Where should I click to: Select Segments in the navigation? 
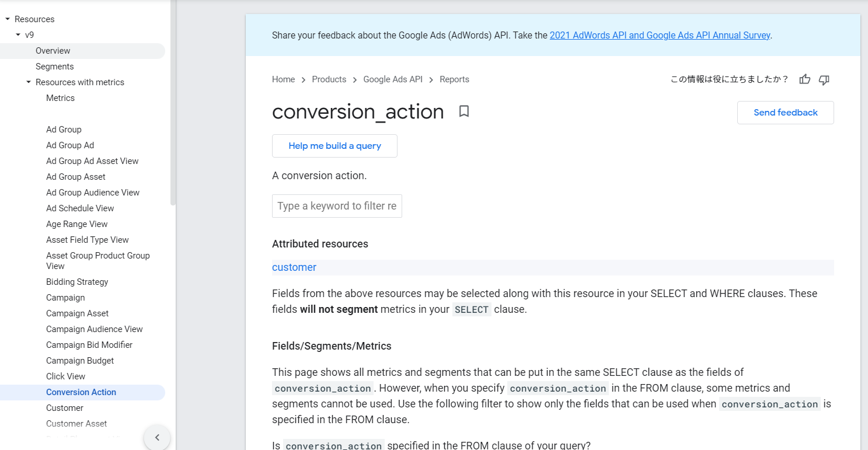pos(55,67)
